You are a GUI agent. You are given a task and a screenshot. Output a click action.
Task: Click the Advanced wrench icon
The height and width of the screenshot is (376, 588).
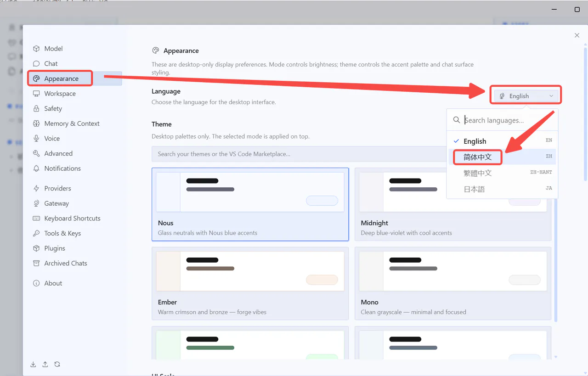pyautogui.click(x=36, y=154)
